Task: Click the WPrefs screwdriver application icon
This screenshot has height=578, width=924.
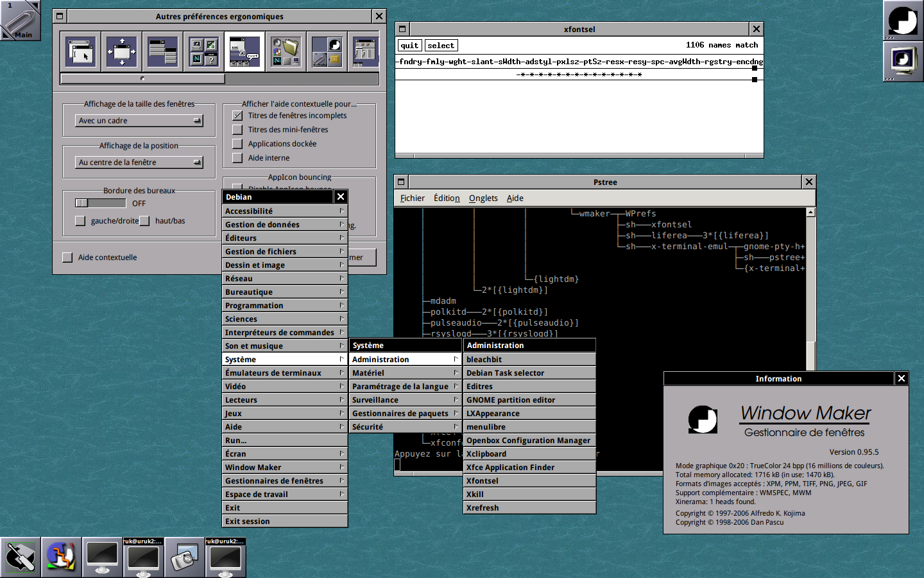Action: [21, 557]
